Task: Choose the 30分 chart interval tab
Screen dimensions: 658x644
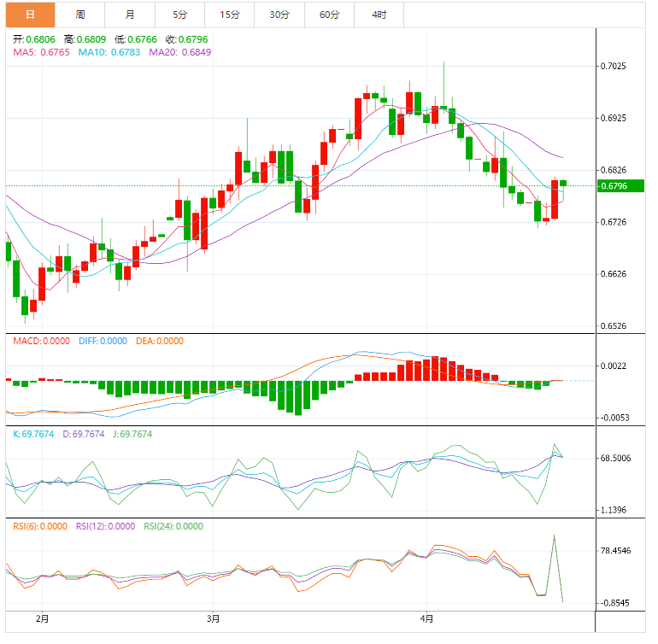Action: pyautogui.click(x=279, y=15)
